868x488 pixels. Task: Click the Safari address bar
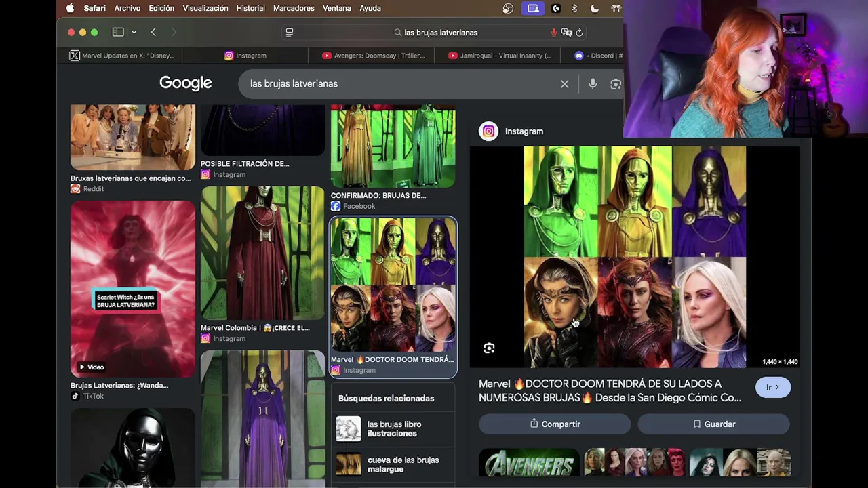point(434,32)
